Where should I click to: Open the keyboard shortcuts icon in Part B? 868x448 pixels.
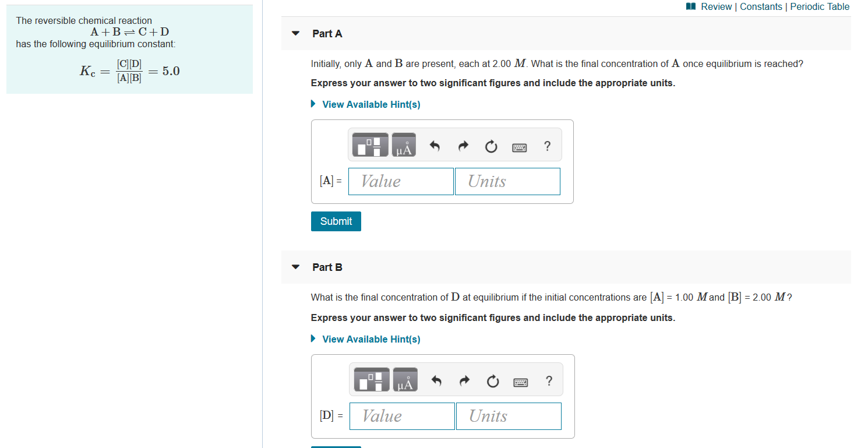[x=521, y=382]
